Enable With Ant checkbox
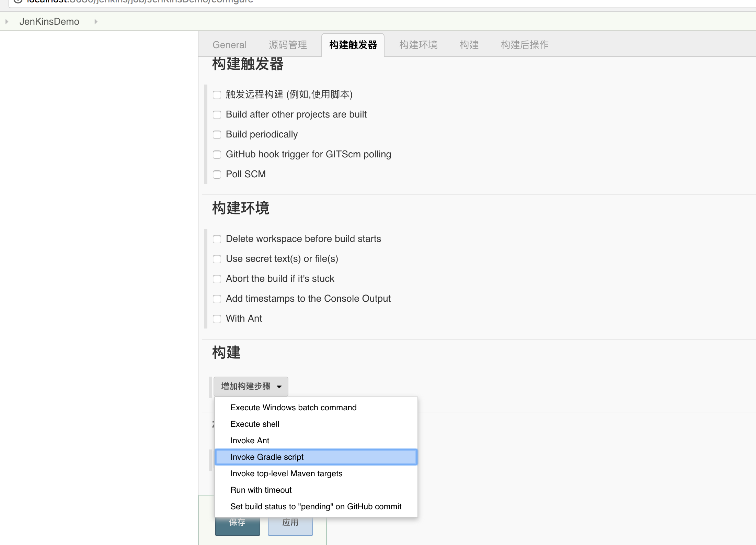The width and height of the screenshot is (756, 545). 217,319
